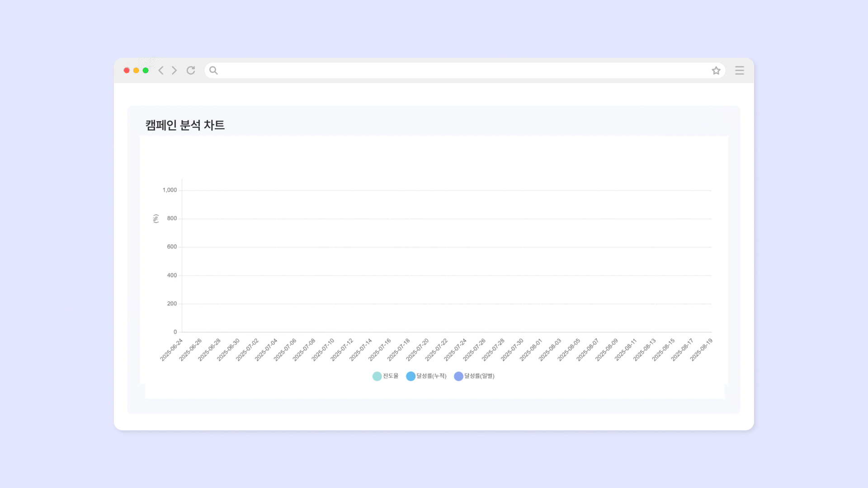Toggle the 달성률(일별) legend series
The height and width of the screenshot is (488, 868).
[479, 376]
